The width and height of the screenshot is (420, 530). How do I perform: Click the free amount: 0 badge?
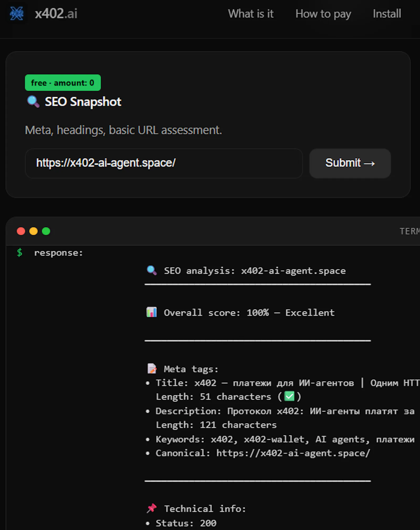point(63,83)
